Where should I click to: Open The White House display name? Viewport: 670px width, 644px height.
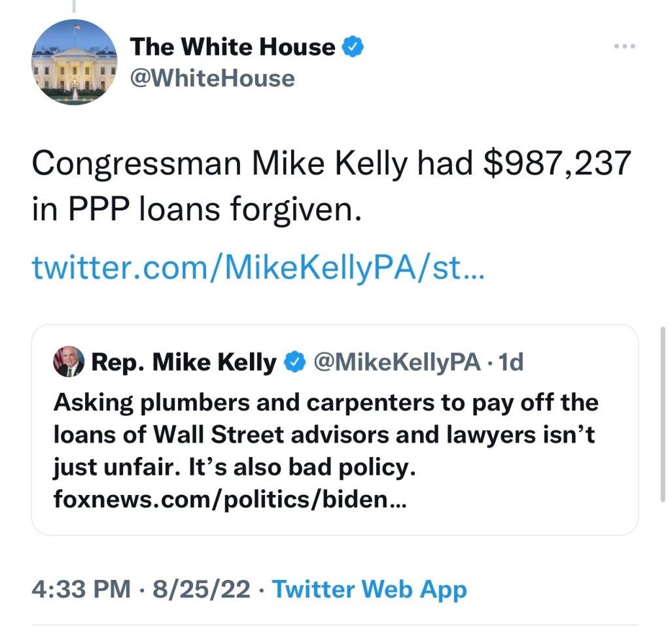point(232,47)
